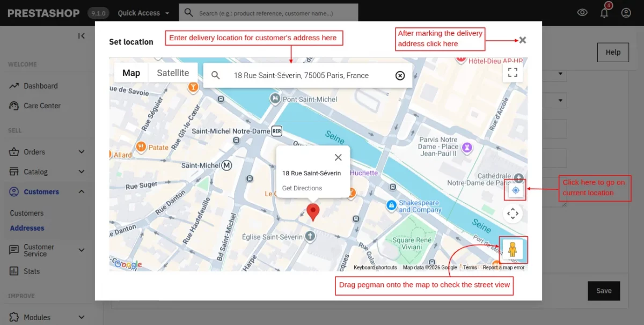Click the Cathédrale Notre-Dame de Paris label

click(x=479, y=180)
